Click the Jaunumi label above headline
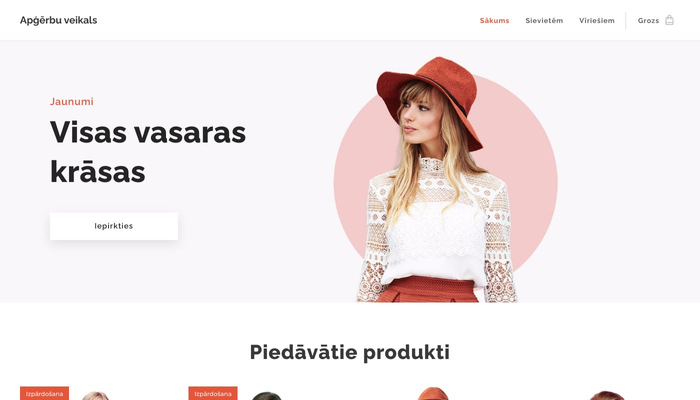 [71, 101]
